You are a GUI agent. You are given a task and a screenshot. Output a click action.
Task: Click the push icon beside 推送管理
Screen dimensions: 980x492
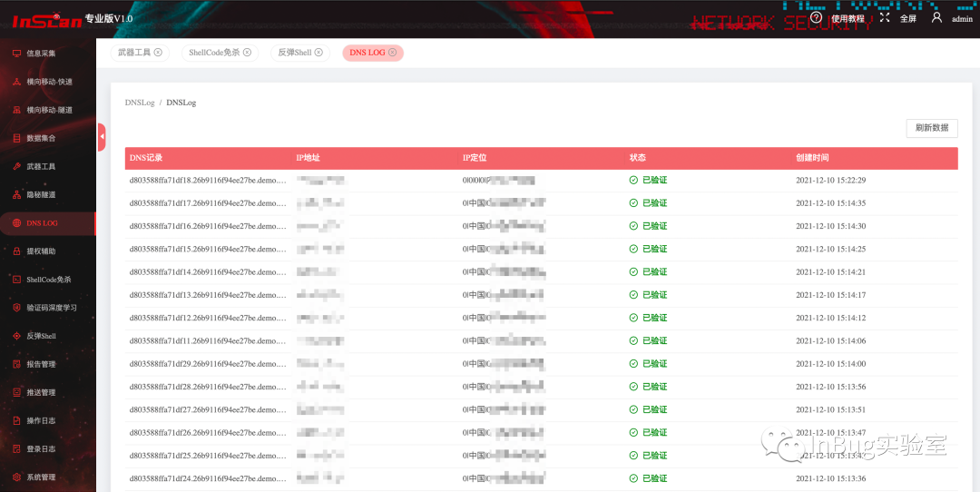point(17,392)
